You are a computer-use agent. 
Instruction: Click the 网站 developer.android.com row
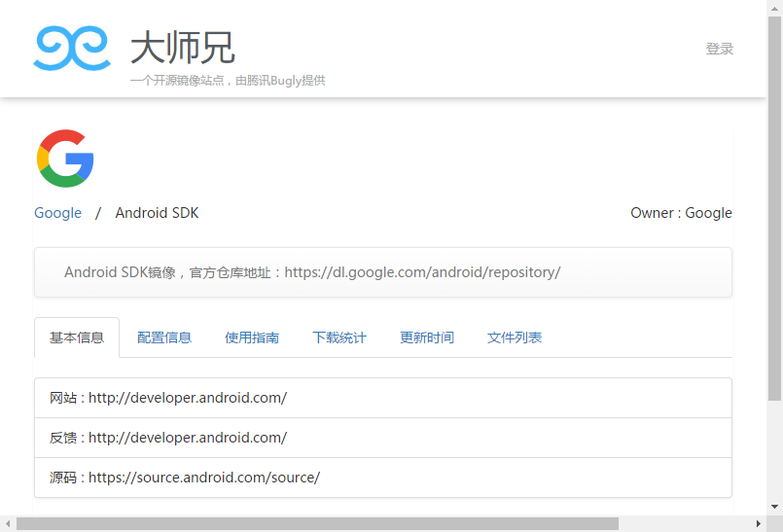point(383,398)
